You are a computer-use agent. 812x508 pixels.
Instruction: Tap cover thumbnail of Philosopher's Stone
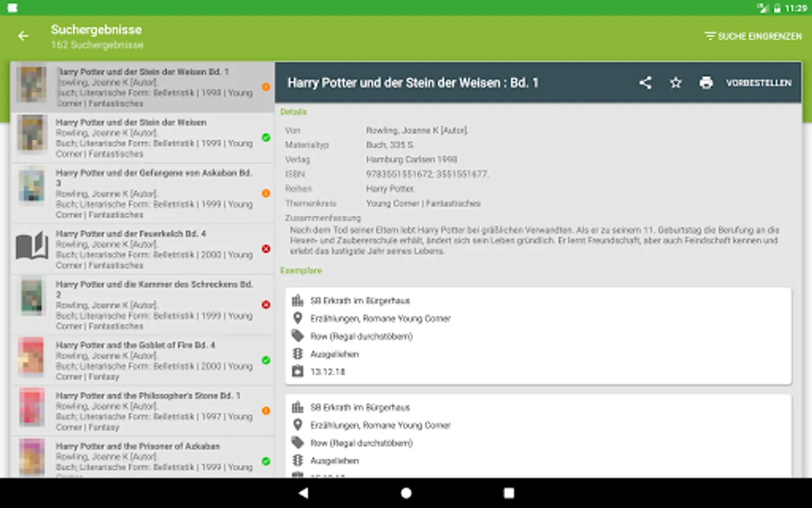click(32, 408)
